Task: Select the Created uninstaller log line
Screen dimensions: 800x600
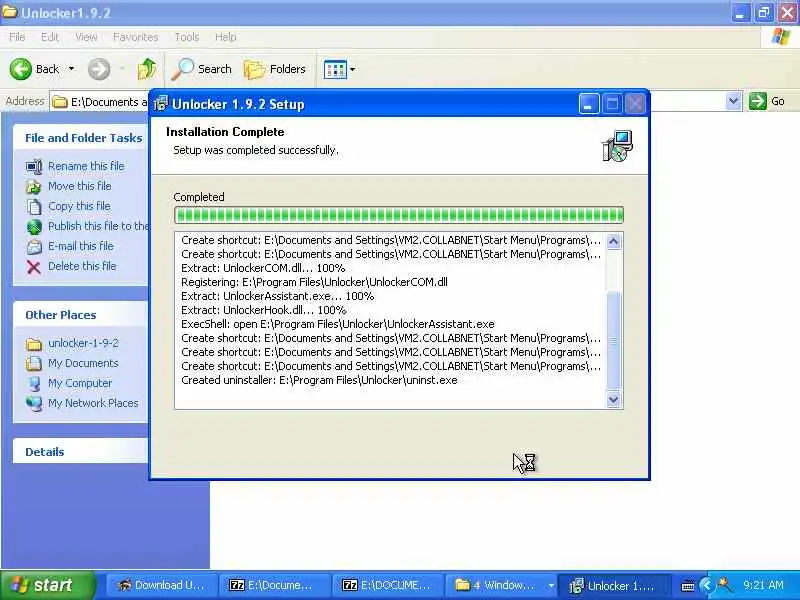Action: pyautogui.click(x=319, y=380)
